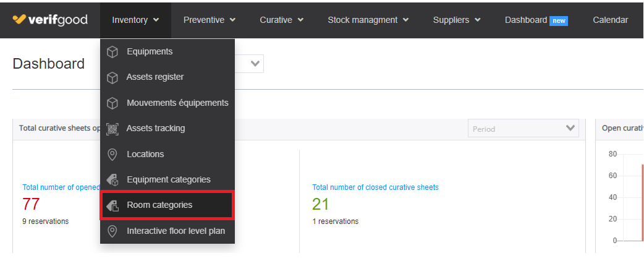Screen dimensions: 644x279
Task: Expand the Preventive menu
Action: coord(210,20)
